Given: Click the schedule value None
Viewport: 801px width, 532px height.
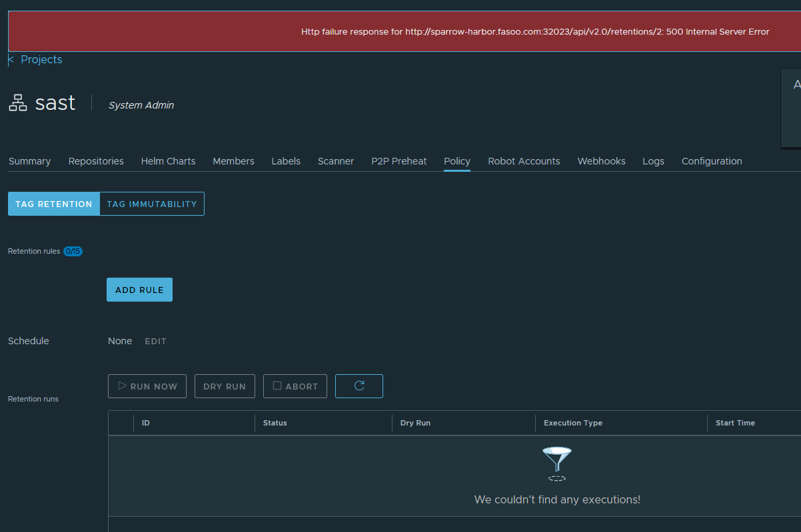Looking at the screenshot, I should point(120,341).
